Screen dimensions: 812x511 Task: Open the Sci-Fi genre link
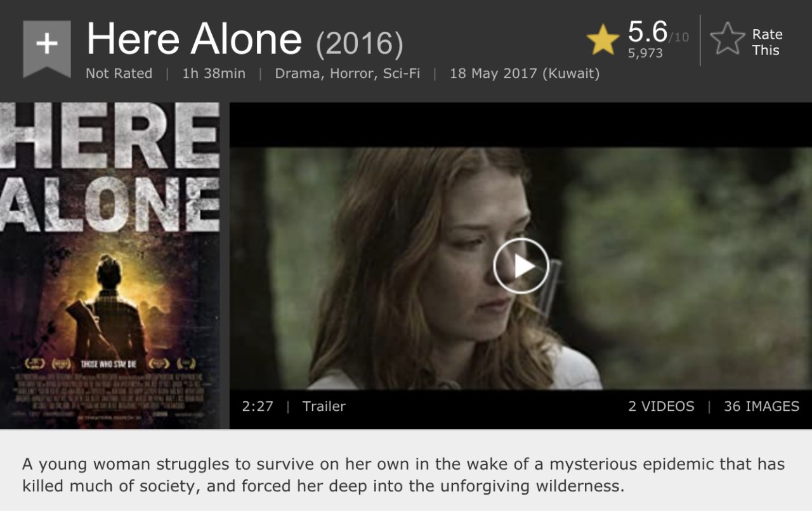(401, 74)
